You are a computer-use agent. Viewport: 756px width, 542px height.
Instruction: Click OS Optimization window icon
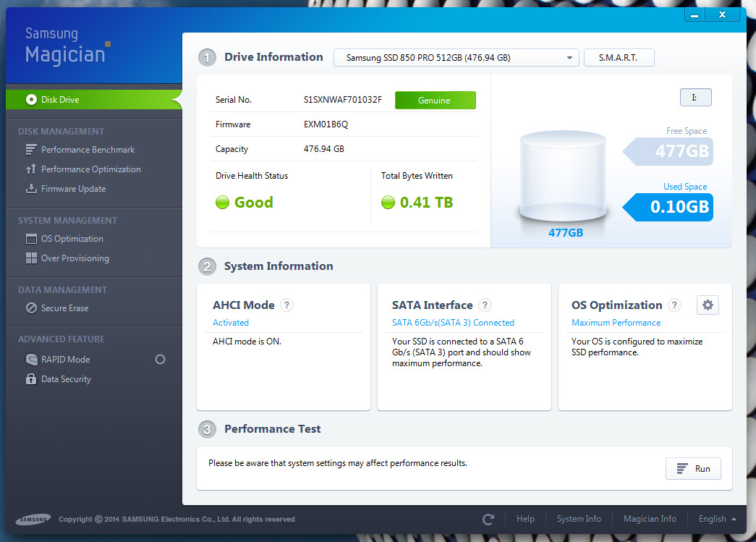(x=31, y=239)
